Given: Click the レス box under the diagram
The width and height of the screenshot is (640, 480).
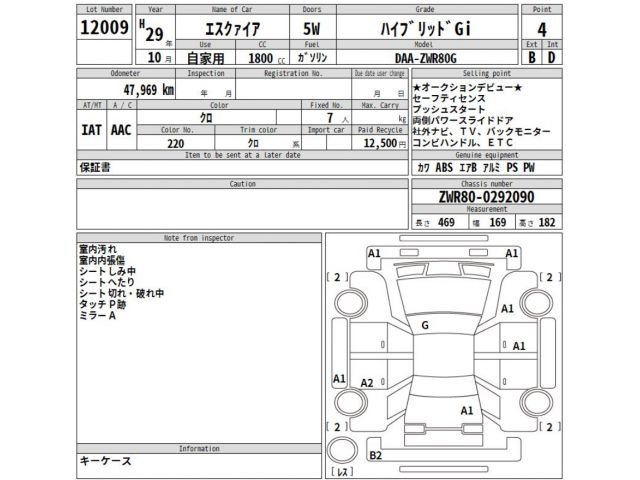Looking at the screenshot, I should (341, 470).
